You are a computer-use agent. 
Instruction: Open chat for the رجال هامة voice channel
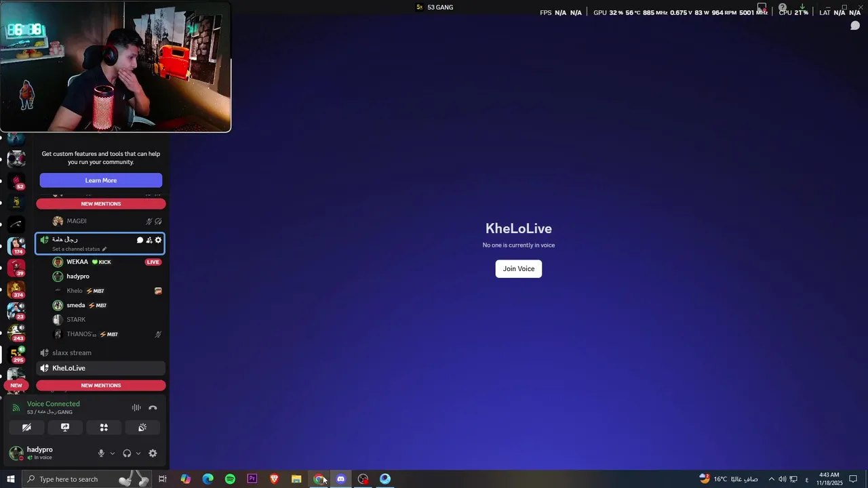[140, 240]
